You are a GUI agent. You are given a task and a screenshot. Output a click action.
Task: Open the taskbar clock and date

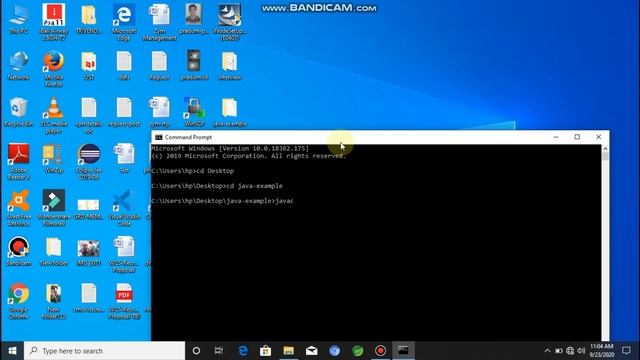(602, 351)
